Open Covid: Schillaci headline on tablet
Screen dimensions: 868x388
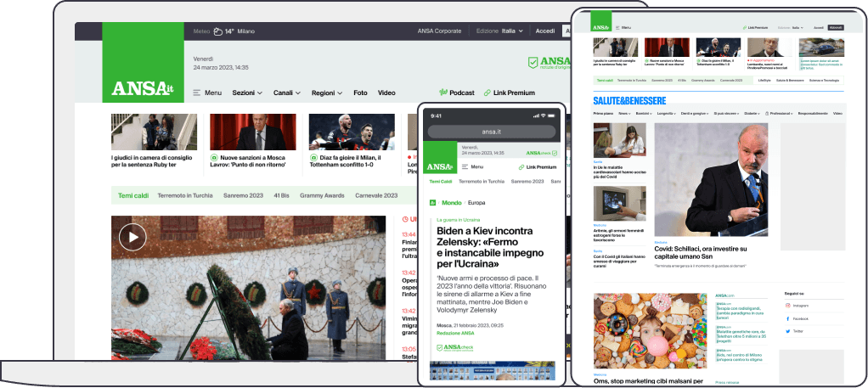(701, 252)
